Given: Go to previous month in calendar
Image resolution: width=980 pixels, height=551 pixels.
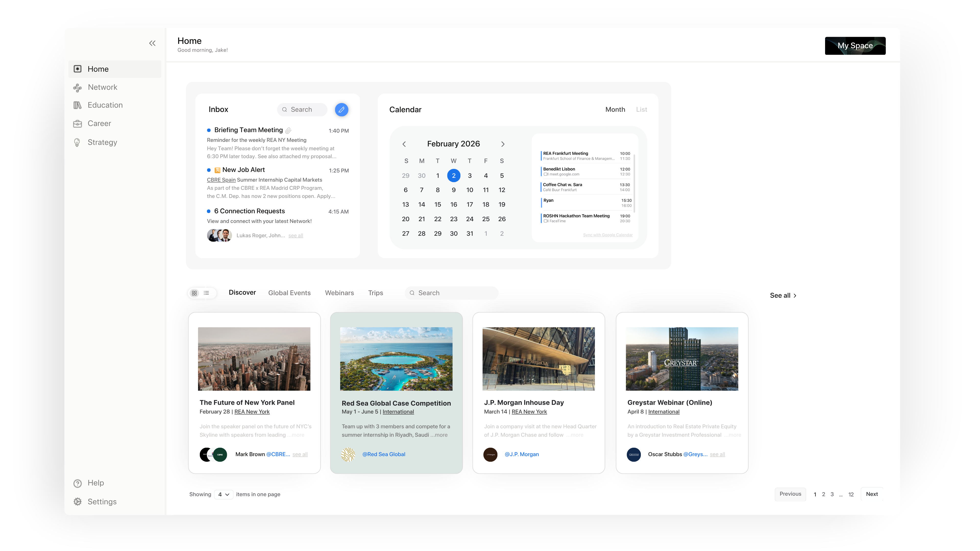Looking at the screenshot, I should (x=404, y=144).
